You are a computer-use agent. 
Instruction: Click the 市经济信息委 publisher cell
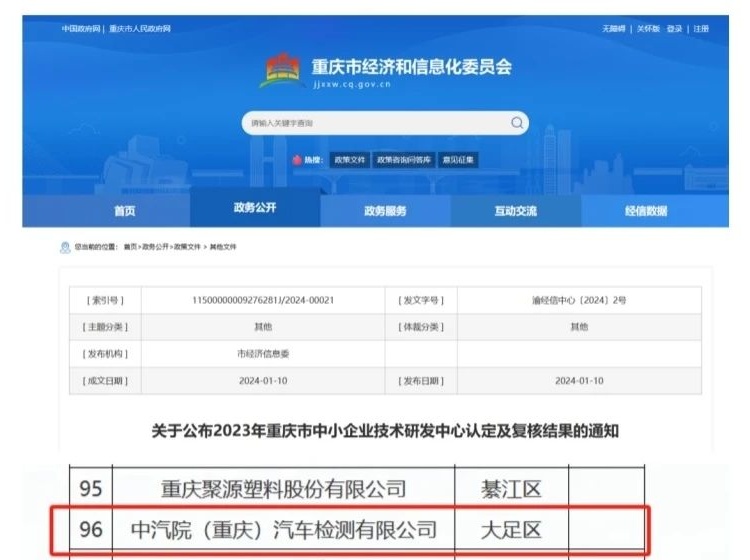click(263, 354)
